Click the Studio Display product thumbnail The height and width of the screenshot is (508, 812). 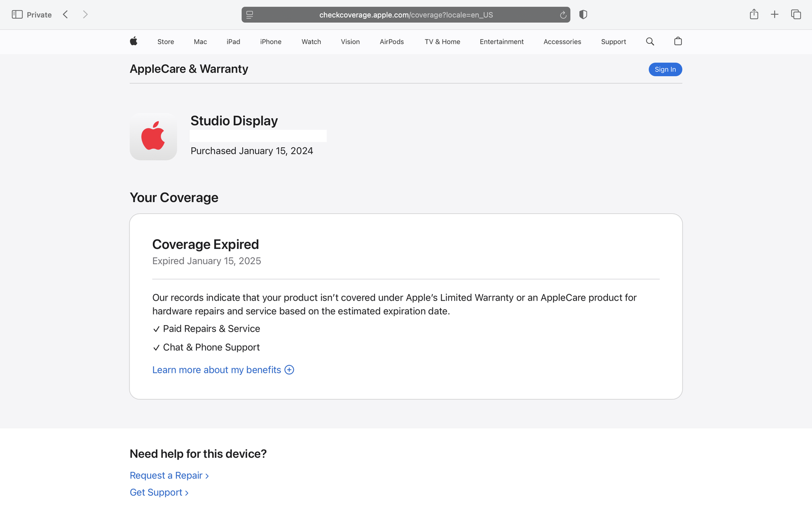coord(153,137)
